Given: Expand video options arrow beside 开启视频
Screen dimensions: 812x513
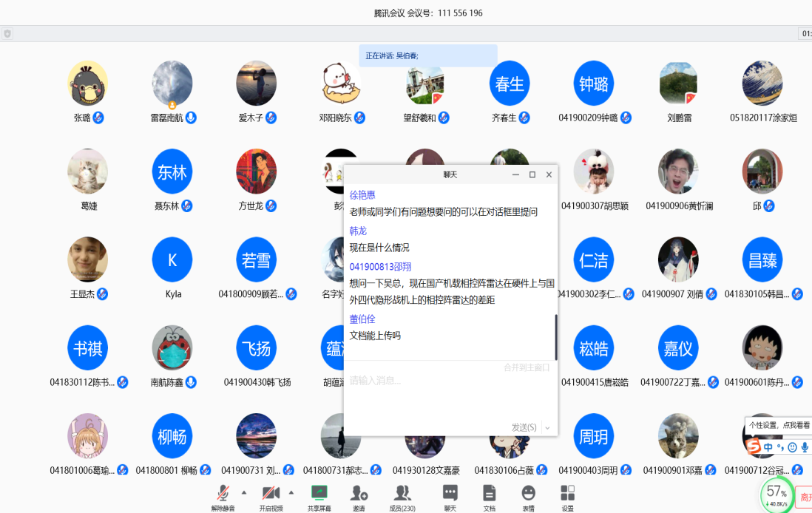Looking at the screenshot, I should pyautogui.click(x=291, y=492).
